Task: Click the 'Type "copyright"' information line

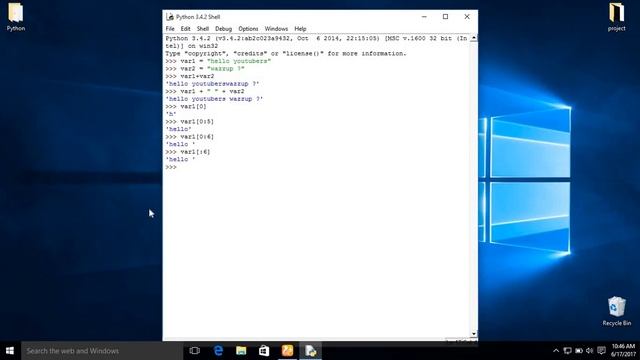Action: tap(286, 53)
